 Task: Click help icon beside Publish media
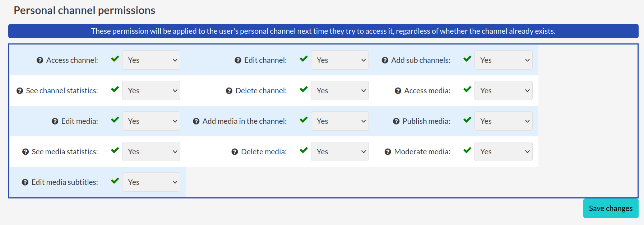396,121
